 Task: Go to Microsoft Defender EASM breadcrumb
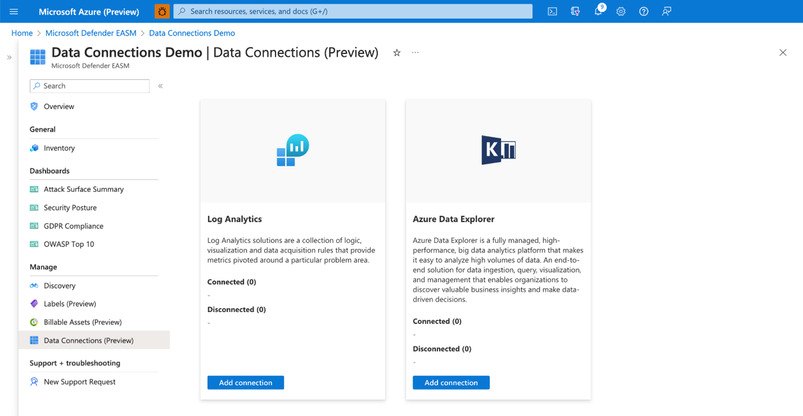pyautogui.click(x=91, y=33)
